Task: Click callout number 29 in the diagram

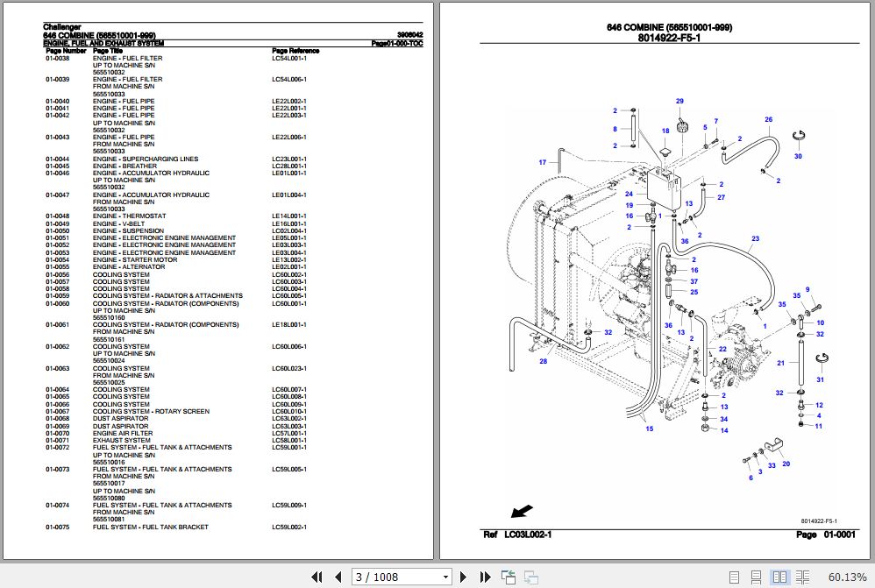Action: coord(679,102)
